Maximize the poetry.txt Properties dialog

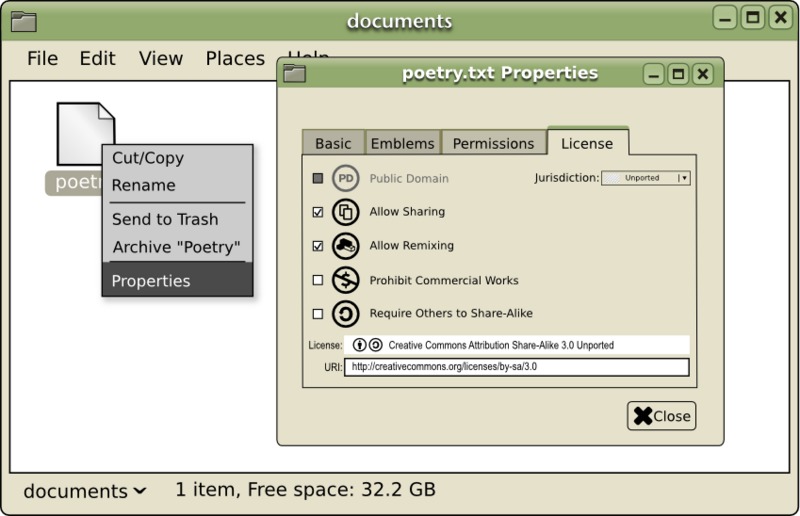[678, 75]
